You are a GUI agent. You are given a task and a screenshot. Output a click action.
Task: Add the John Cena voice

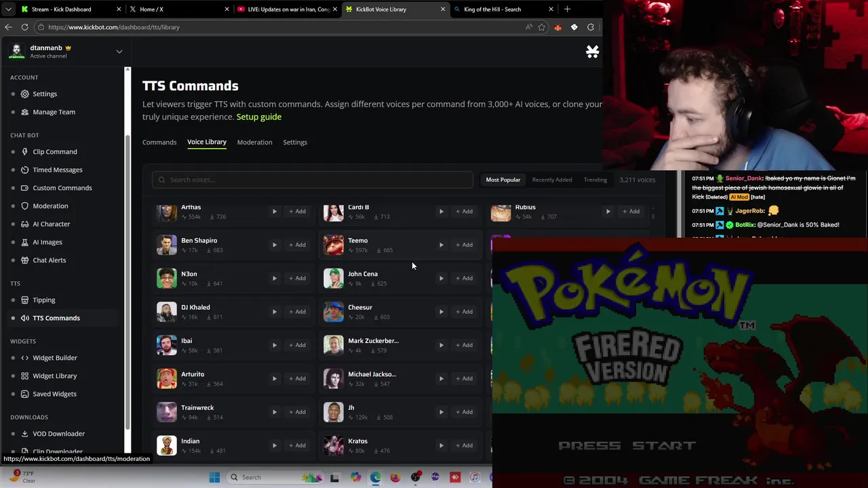point(464,278)
